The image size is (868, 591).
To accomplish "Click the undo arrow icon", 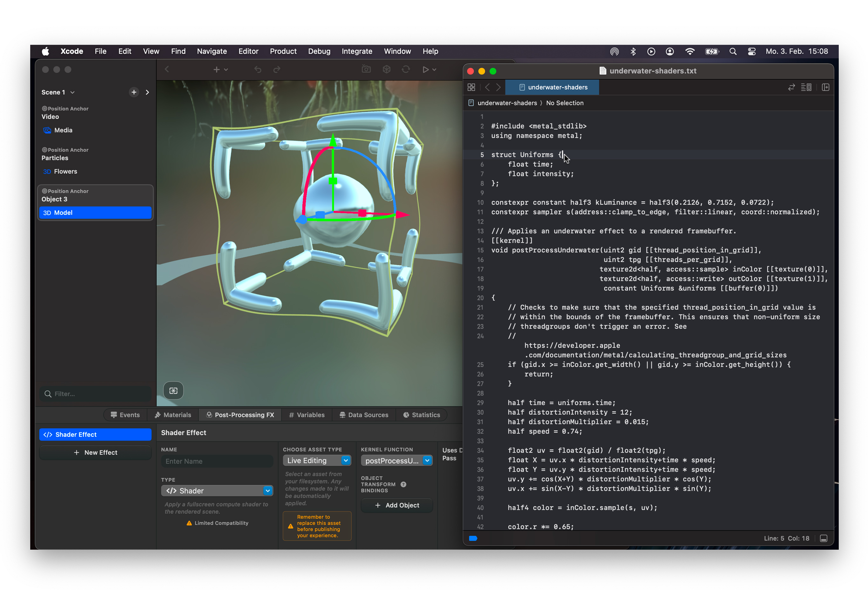I will click(258, 70).
